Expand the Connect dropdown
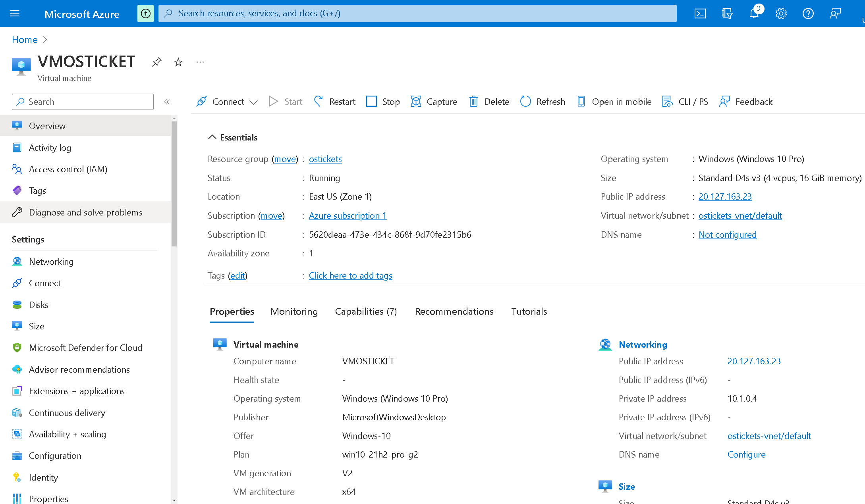The height and width of the screenshot is (504, 865). coord(255,102)
